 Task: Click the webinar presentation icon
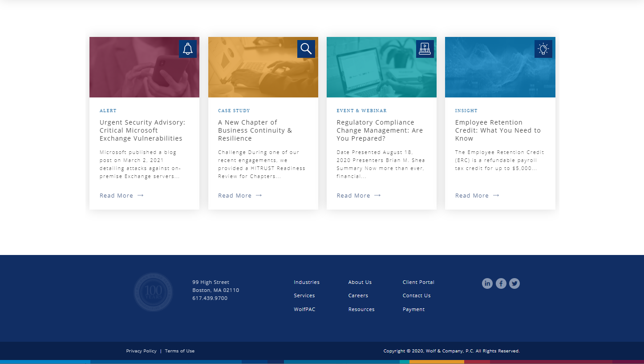(425, 49)
